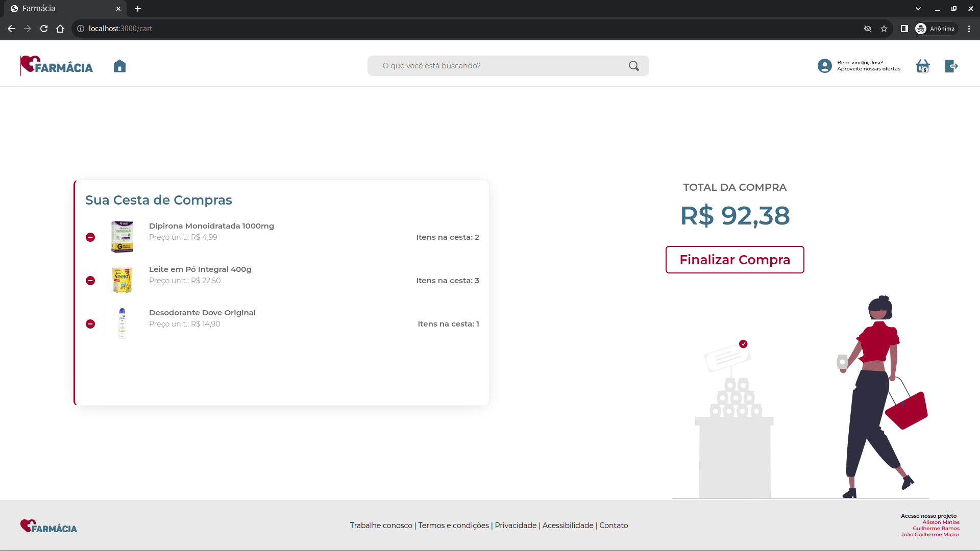Click the search magnifier icon
980x551 pixels.
633,66
